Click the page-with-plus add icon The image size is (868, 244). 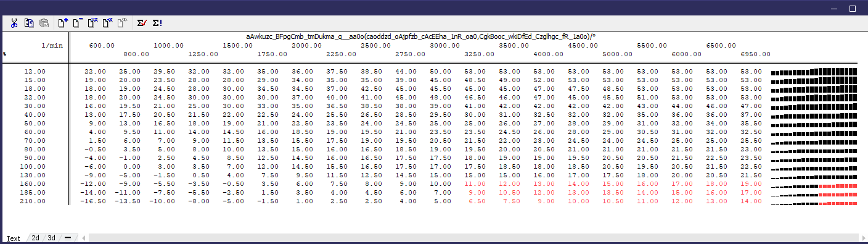click(x=62, y=23)
